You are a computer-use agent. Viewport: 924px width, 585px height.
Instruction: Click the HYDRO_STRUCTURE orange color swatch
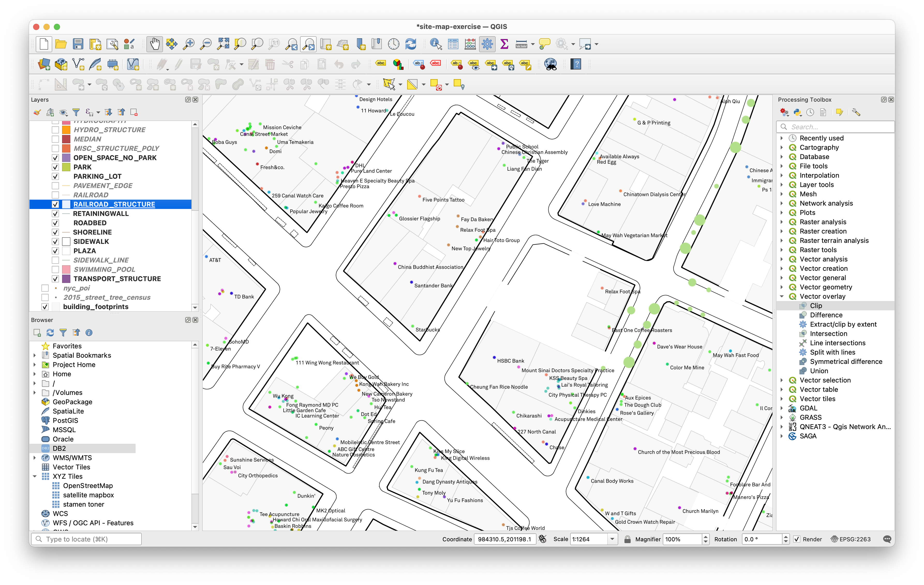tap(66, 130)
